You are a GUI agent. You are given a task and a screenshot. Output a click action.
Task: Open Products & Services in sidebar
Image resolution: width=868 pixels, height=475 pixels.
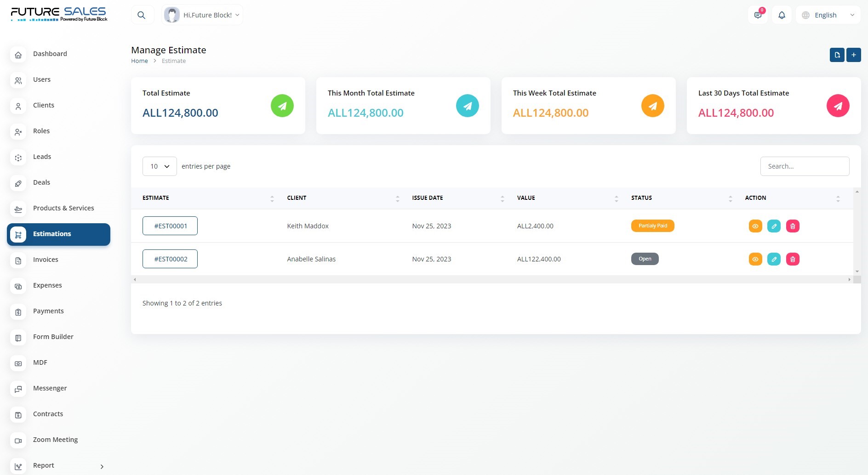[63, 208]
